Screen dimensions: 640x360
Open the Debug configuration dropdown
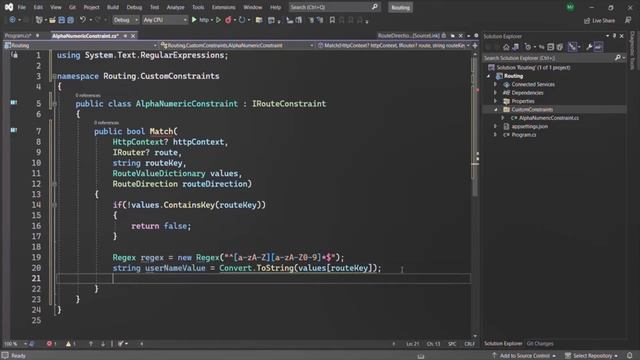pos(125,20)
